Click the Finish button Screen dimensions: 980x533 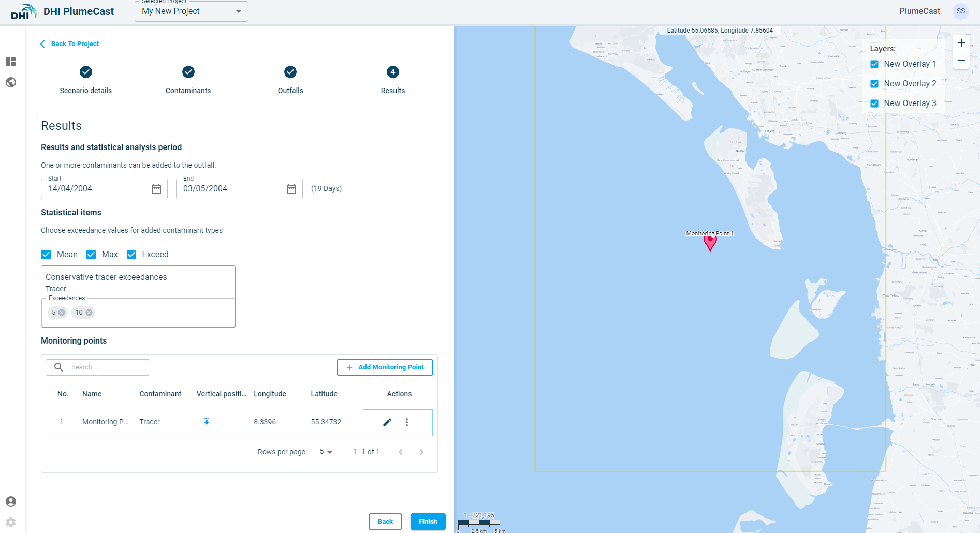(428, 521)
